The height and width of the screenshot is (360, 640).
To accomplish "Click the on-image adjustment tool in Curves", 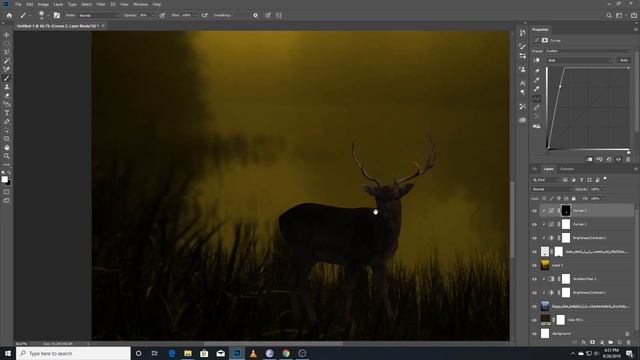I will pyautogui.click(x=537, y=60).
